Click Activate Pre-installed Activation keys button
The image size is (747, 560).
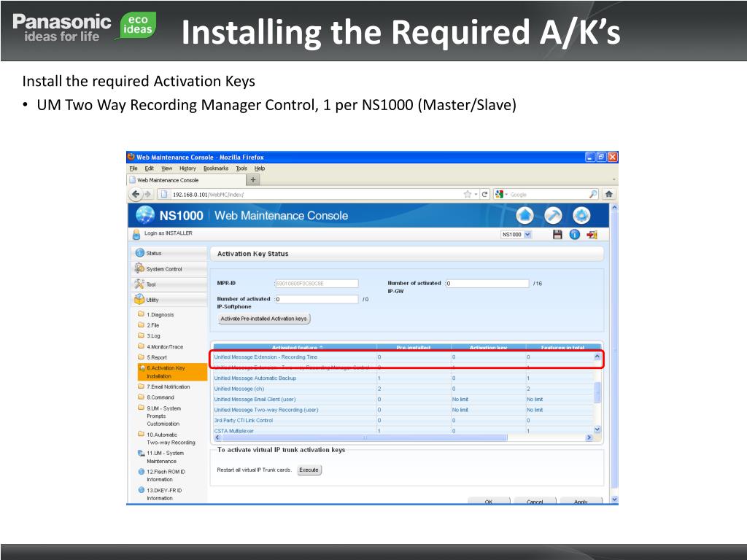tap(264, 319)
